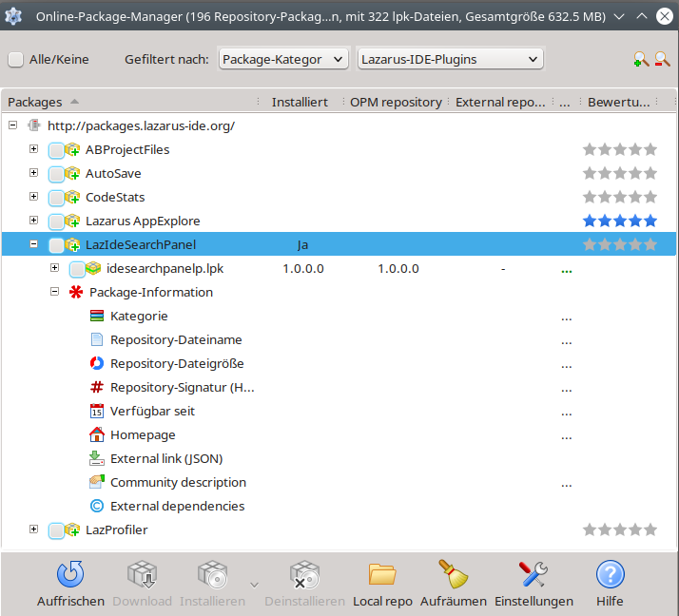Screen dimensions: 679x616
Task: Click the LazIdeSearchPanel package icon
Action: tap(72, 245)
